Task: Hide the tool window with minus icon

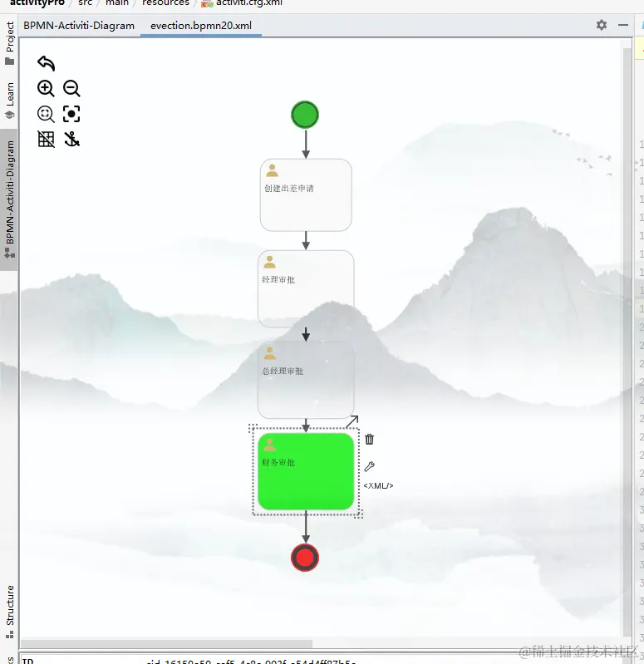Action: click(x=623, y=25)
